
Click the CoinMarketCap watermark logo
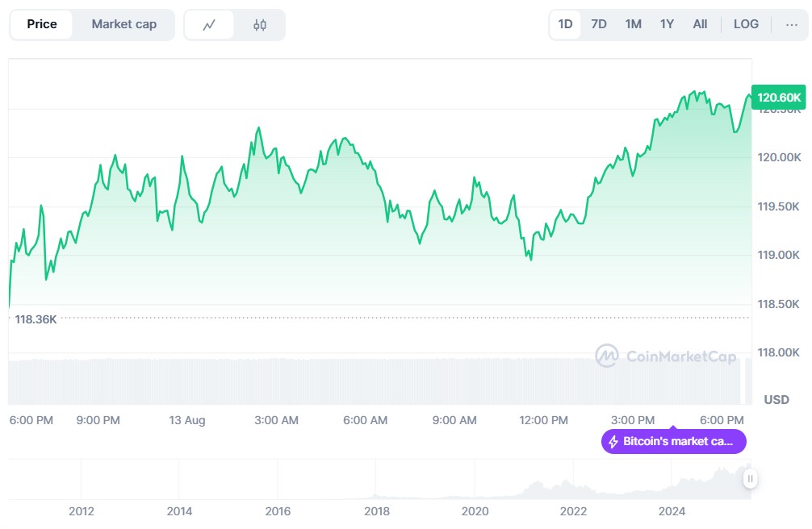tap(666, 356)
